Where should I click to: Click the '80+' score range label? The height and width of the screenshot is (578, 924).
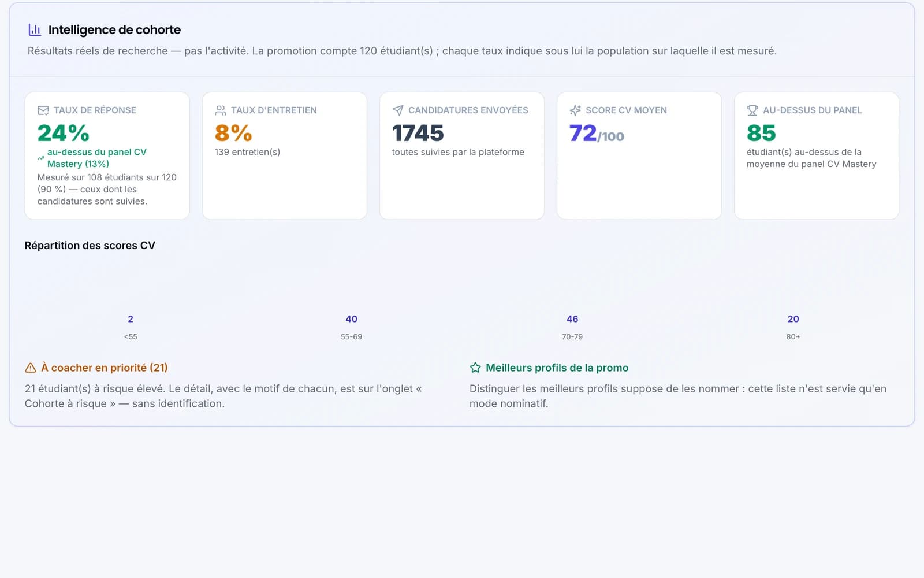tap(793, 336)
